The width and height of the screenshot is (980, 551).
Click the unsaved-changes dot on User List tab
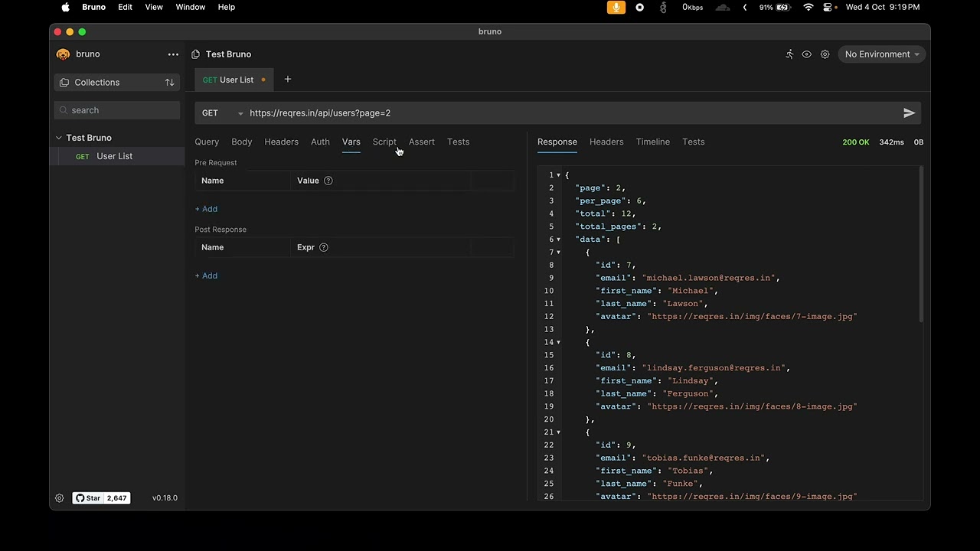click(x=263, y=80)
